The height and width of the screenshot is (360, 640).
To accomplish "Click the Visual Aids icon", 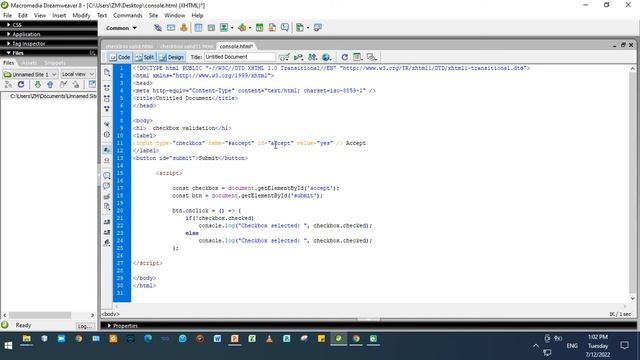I will point(371,57).
